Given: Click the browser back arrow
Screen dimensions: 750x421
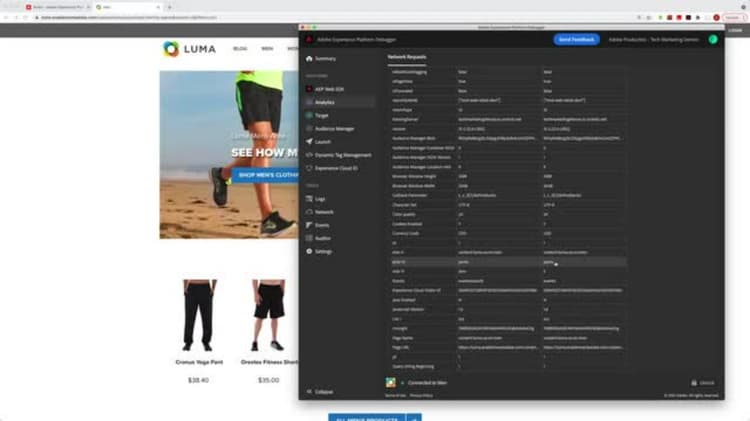Looking at the screenshot, I should click(x=6, y=18).
